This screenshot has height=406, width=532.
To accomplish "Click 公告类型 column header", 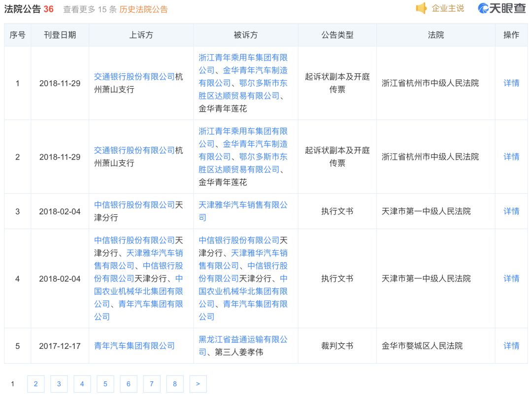I will pos(337,34).
